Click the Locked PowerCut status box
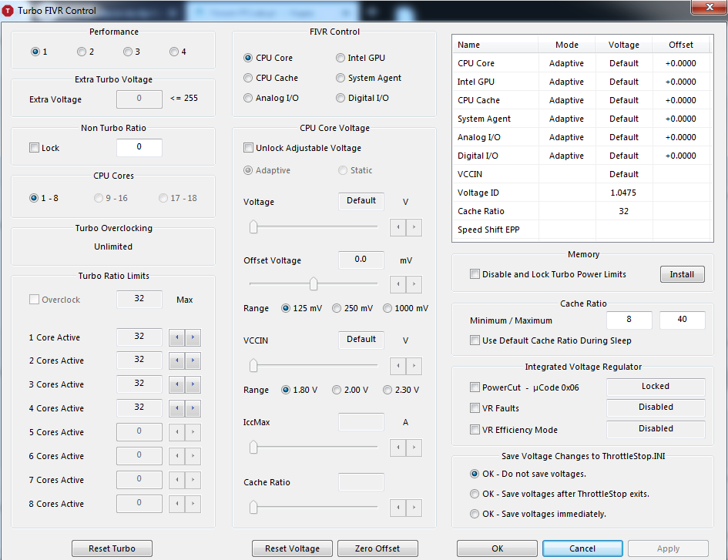The height and width of the screenshot is (560, 728). (x=656, y=387)
